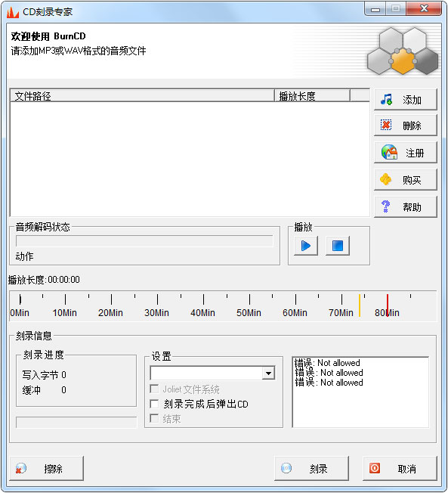This screenshot has width=448, height=493.
Task: Click the 音频解码状态 progress bar
Action: click(144, 241)
